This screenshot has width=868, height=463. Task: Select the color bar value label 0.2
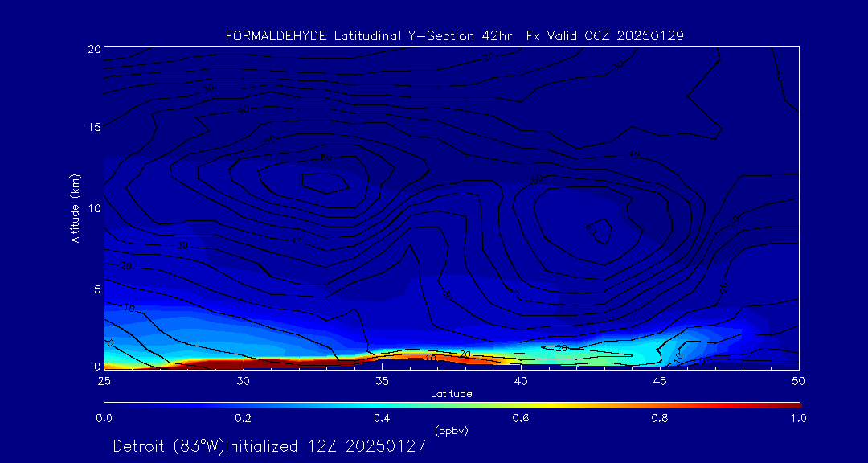(x=243, y=418)
